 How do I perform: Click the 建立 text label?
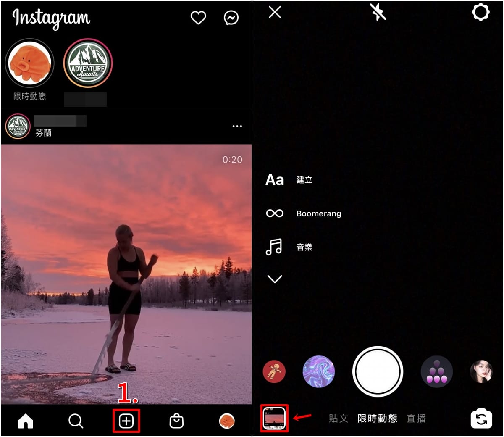304,180
